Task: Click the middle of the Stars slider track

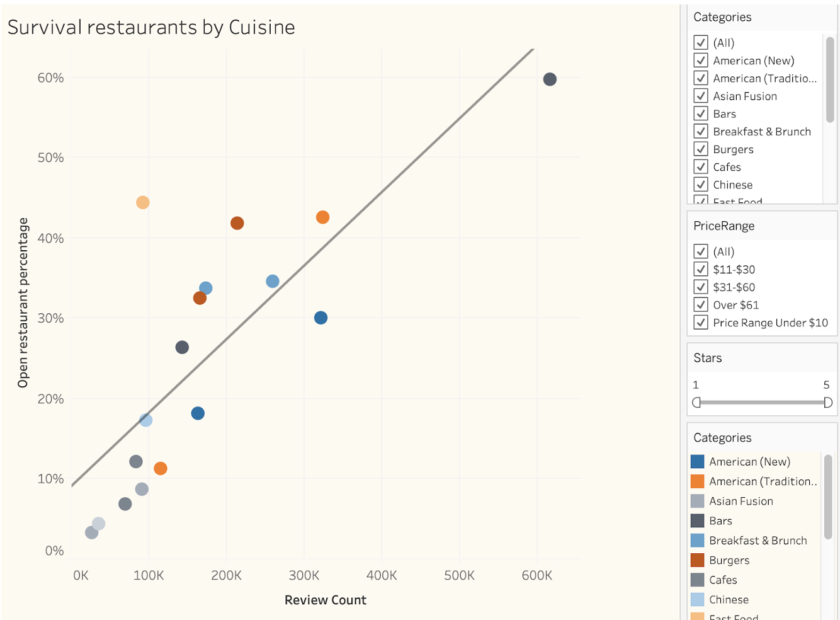Action: tap(762, 402)
